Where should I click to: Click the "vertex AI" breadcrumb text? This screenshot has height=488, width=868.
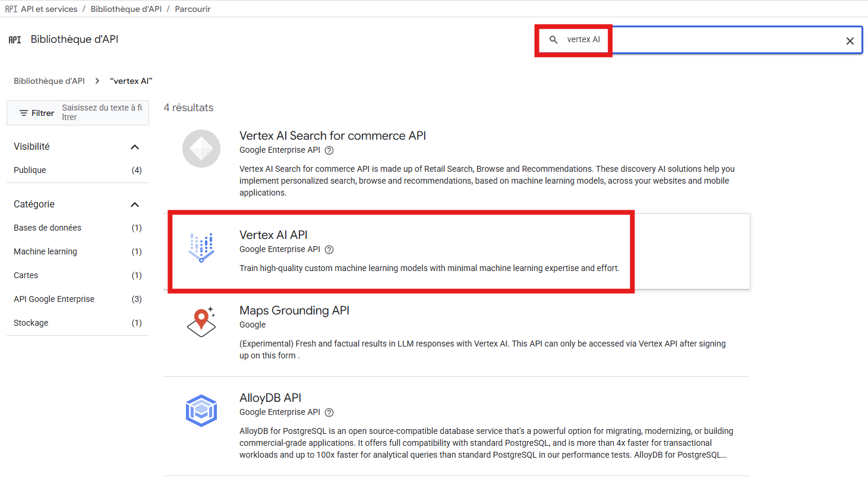131,81
